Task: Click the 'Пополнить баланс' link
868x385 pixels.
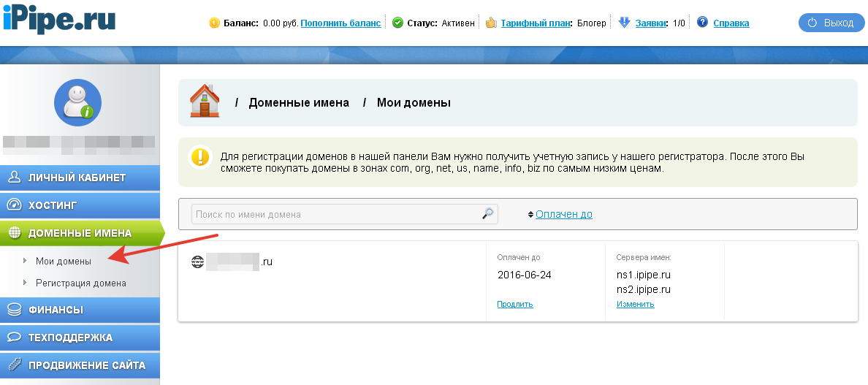Action: (x=340, y=23)
